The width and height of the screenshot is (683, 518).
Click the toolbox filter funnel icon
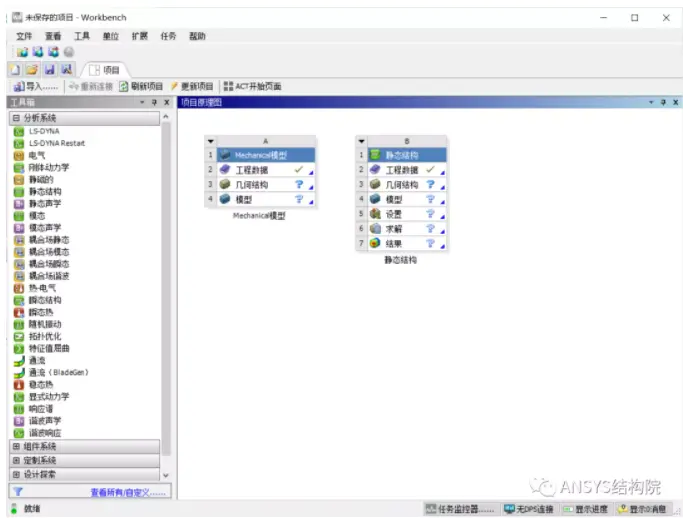pos(18,491)
